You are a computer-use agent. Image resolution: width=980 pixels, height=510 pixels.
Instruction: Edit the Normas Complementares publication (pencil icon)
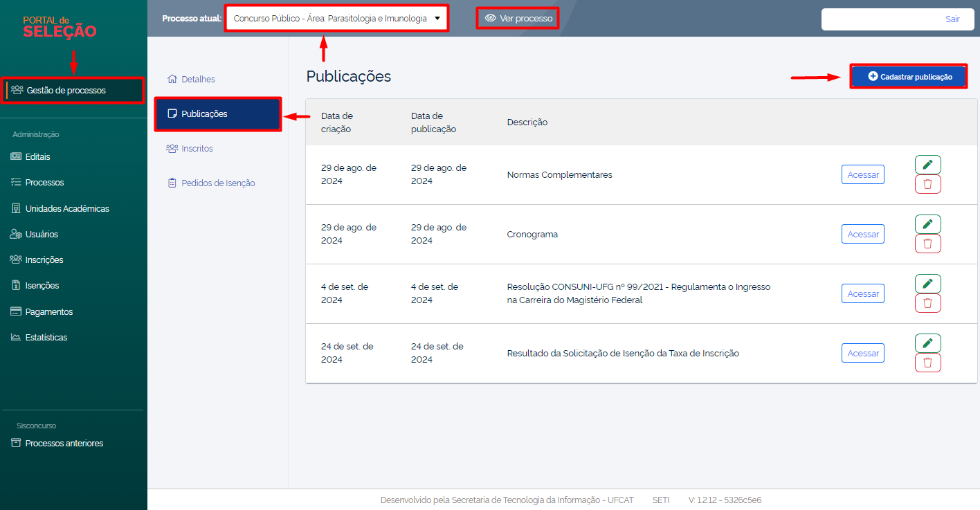[927, 165]
